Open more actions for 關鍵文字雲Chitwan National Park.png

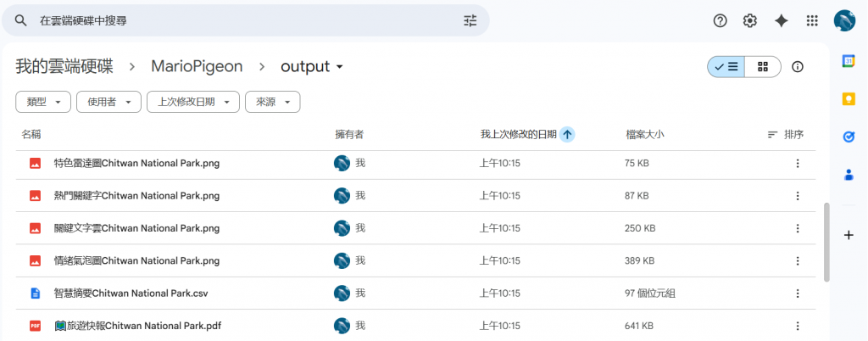(798, 228)
